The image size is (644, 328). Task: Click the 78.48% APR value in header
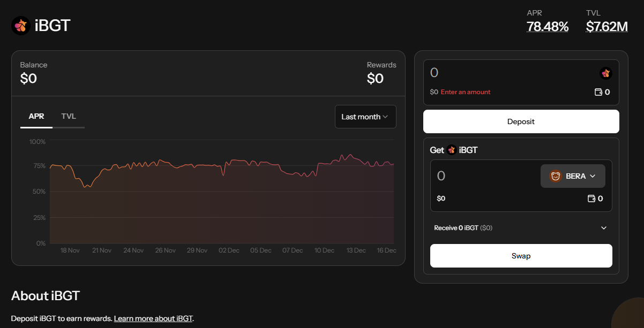548,26
